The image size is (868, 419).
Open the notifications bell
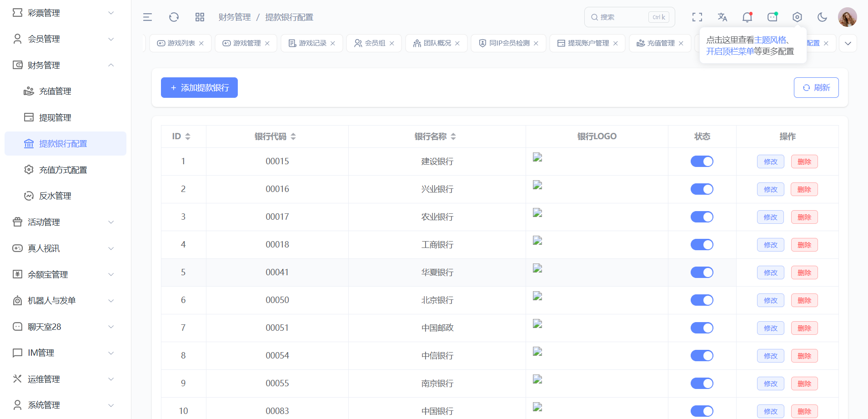coord(747,17)
